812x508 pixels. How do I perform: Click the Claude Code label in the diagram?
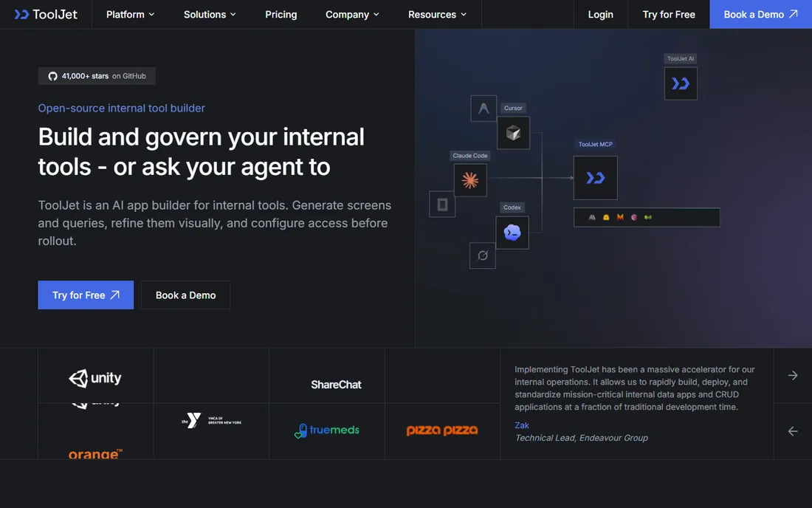click(470, 155)
